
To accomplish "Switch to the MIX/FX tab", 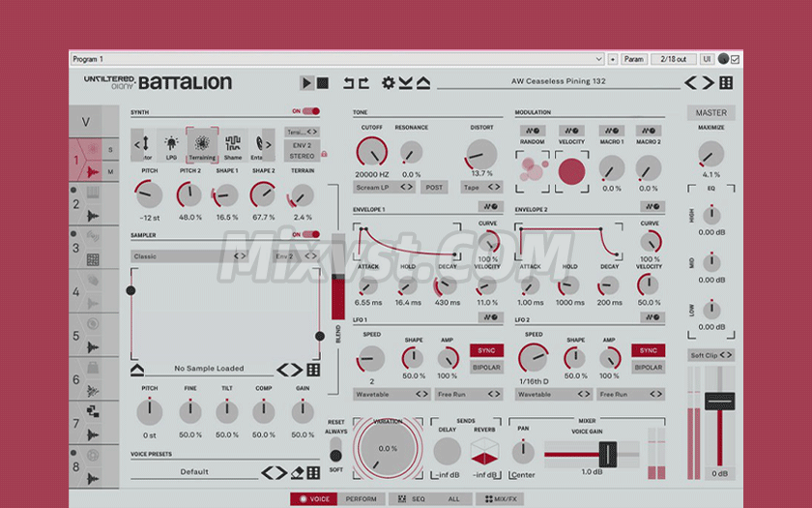I will tap(499, 499).
